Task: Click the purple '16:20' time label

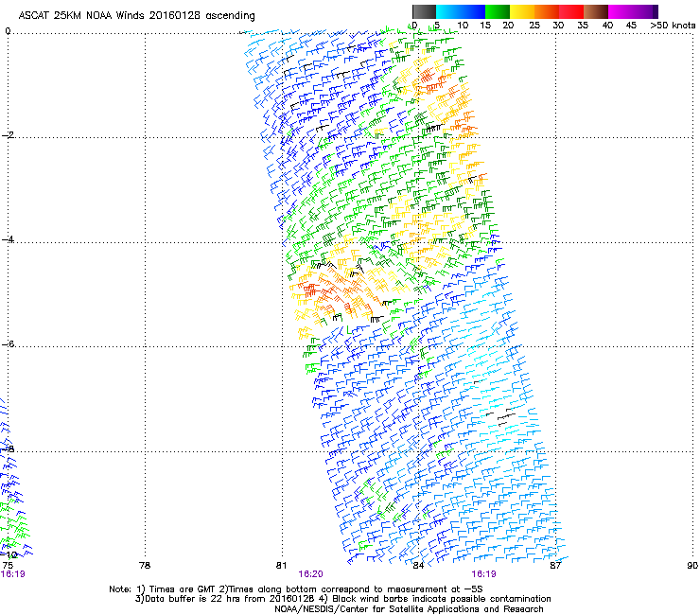Action: tap(310, 574)
